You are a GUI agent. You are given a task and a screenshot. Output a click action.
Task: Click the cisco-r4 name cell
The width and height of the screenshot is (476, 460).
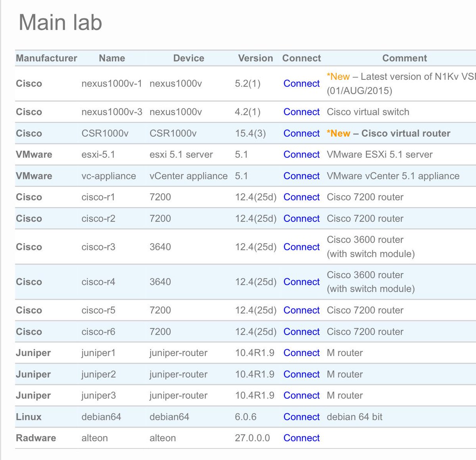click(x=98, y=282)
